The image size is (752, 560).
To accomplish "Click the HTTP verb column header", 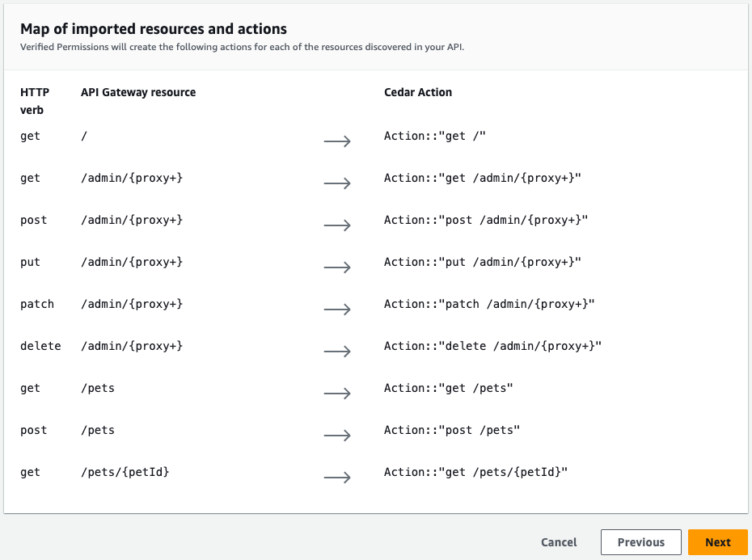I will click(x=35, y=101).
